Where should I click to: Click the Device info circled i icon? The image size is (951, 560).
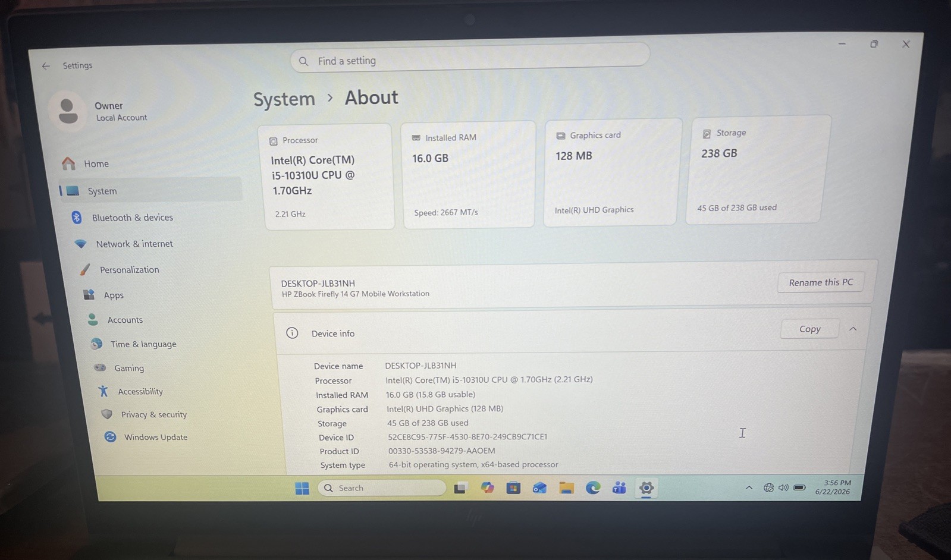pyautogui.click(x=292, y=333)
